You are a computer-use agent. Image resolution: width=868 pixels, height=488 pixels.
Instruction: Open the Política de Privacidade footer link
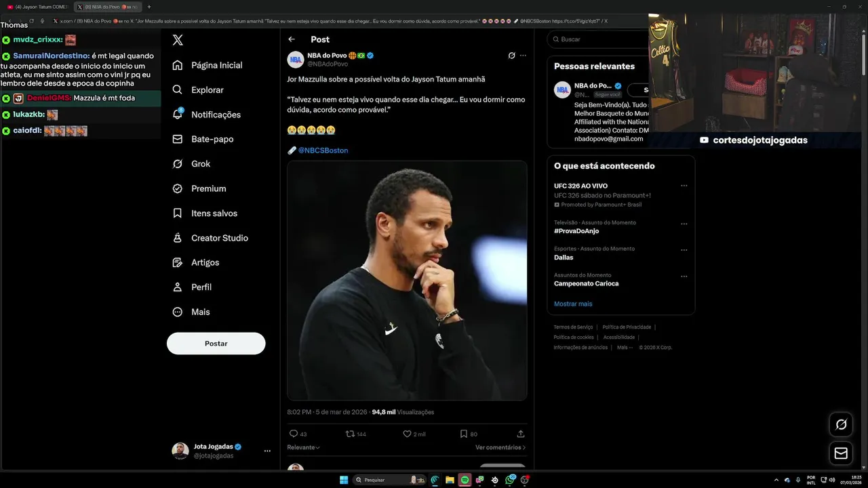tap(627, 327)
